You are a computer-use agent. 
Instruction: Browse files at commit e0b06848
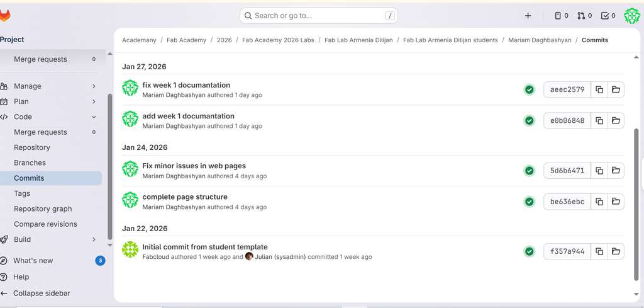616,120
